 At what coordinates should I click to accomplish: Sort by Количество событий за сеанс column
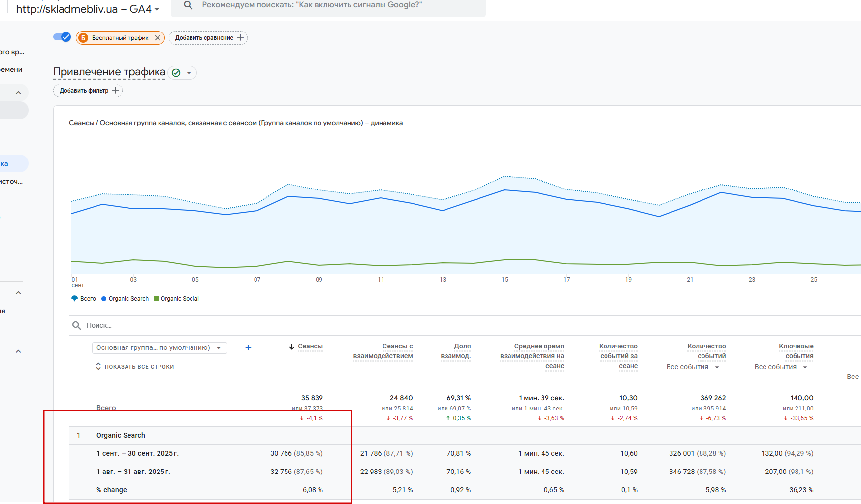(x=618, y=356)
